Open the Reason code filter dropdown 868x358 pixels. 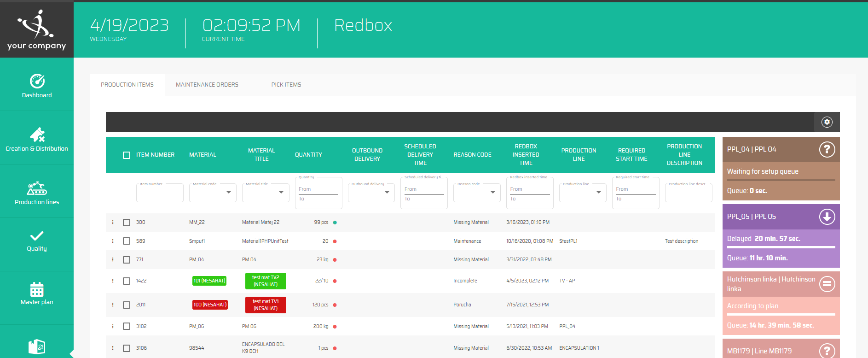tap(492, 193)
